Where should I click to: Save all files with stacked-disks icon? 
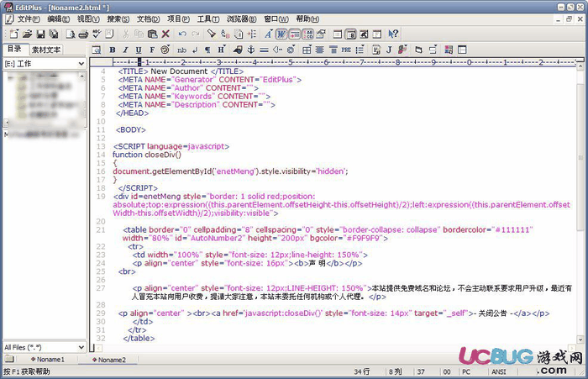(x=54, y=34)
